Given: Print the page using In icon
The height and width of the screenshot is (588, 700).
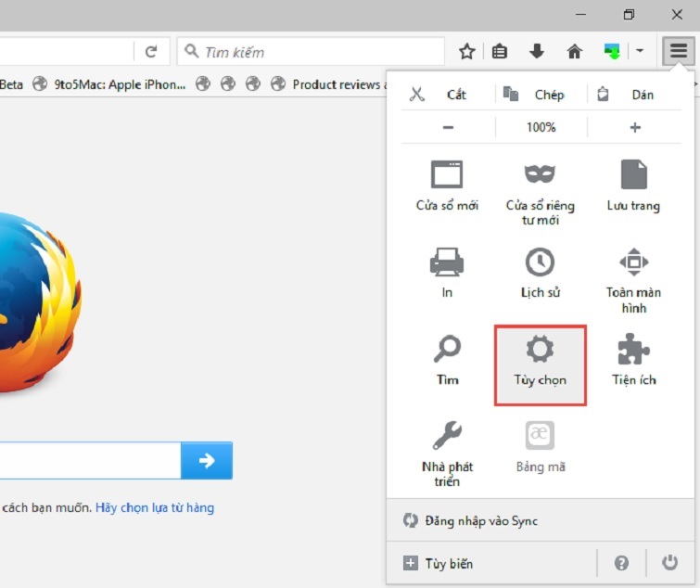Looking at the screenshot, I should pyautogui.click(x=447, y=273).
